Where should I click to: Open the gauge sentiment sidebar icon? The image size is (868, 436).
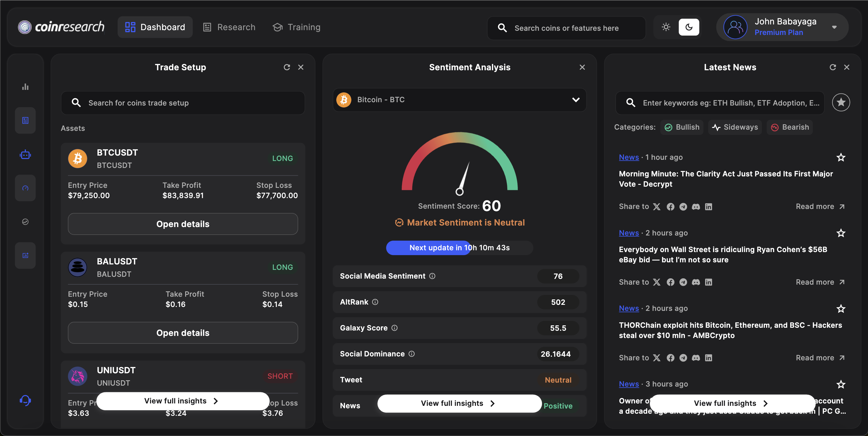click(25, 188)
